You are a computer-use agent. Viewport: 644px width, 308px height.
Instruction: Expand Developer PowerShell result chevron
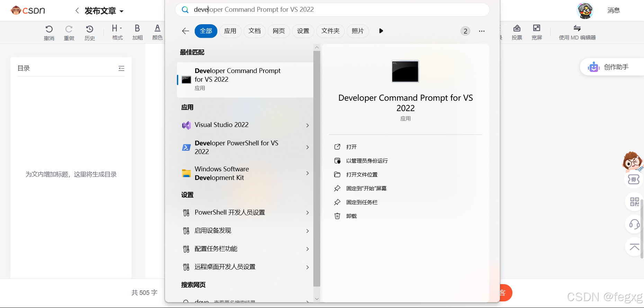(x=307, y=147)
